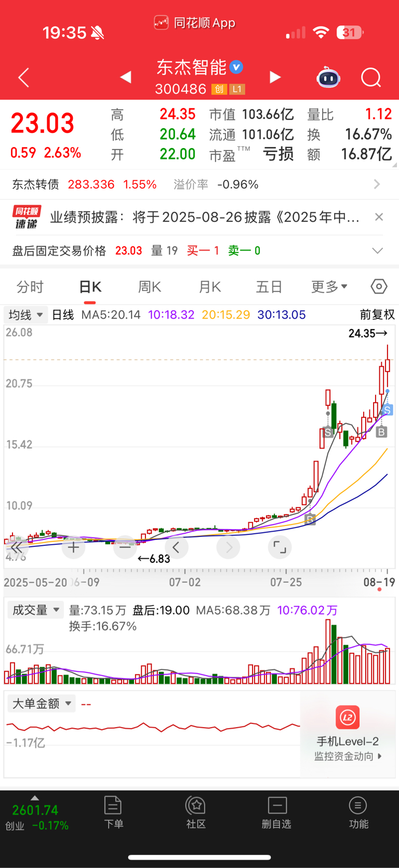The width and height of the screenshot is (399, 868).
Task: Switch to 月K chart tab
Action: [x=210, y=287]
